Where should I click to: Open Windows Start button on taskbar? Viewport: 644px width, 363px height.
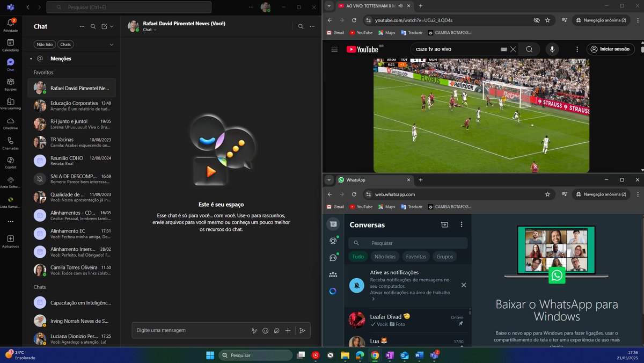[210, 355]
